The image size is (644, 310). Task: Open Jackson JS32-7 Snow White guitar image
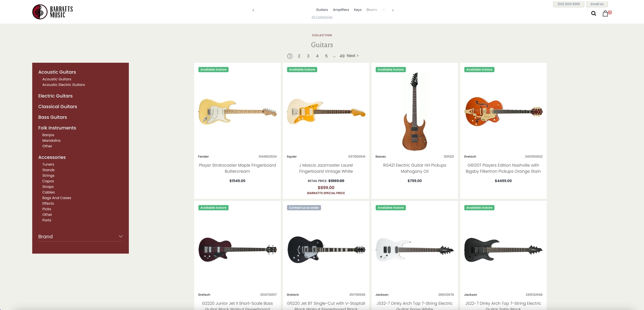click(415, 250)
